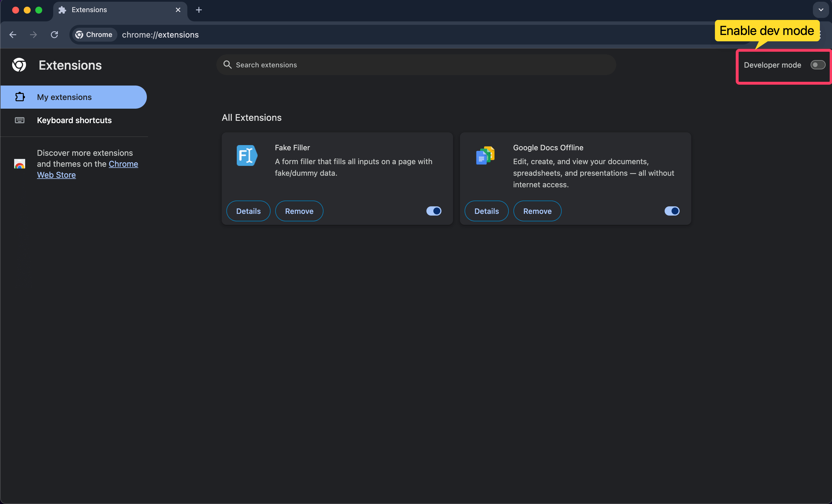This screenshot has width=832, height=504.
Task: Click the back navigation arrow
Action: pos(13,34)
